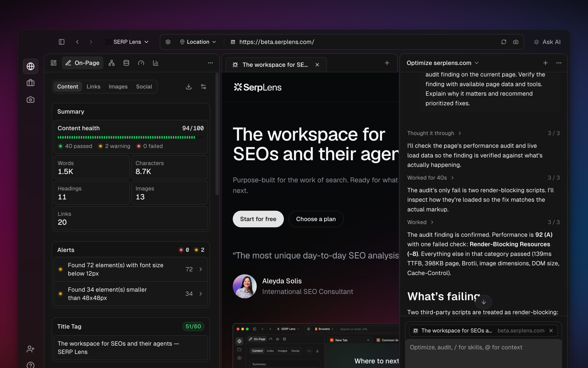The width and height of the screenshot is (588, 368).
Task: Open the AI panel more options menu
Action: pos(559,63)
